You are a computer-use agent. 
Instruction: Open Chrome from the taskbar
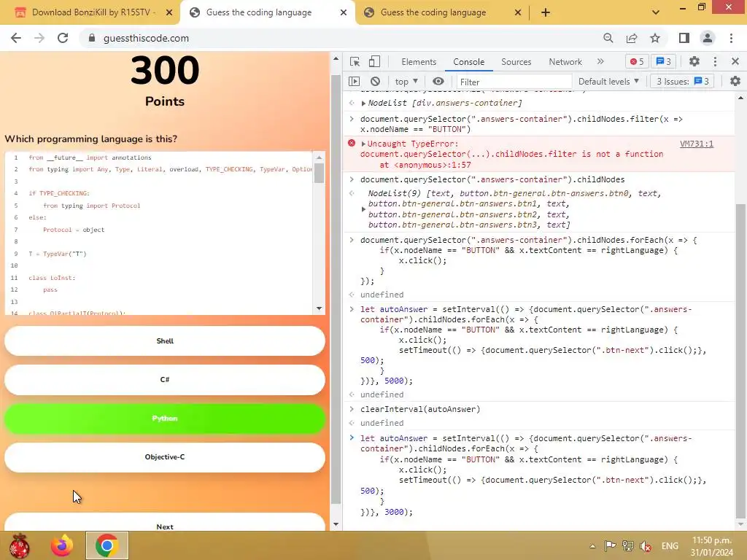pos(107,545)
